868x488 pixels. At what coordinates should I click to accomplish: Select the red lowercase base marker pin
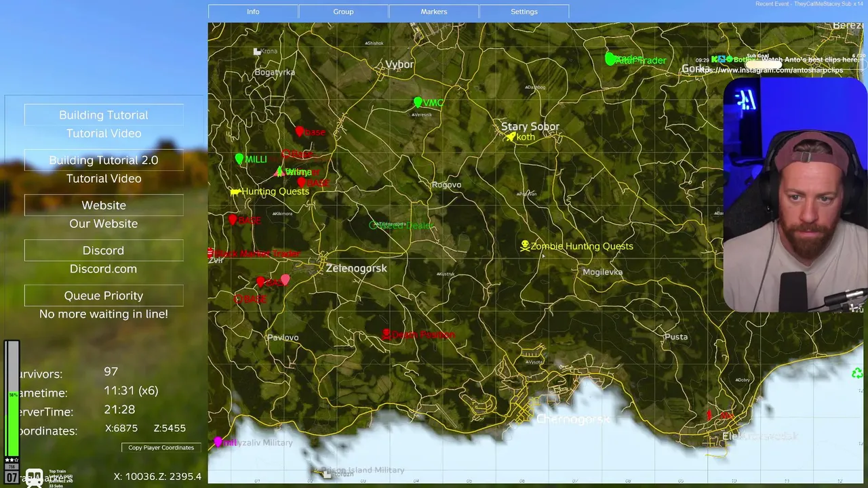click(x=300, y=131)
